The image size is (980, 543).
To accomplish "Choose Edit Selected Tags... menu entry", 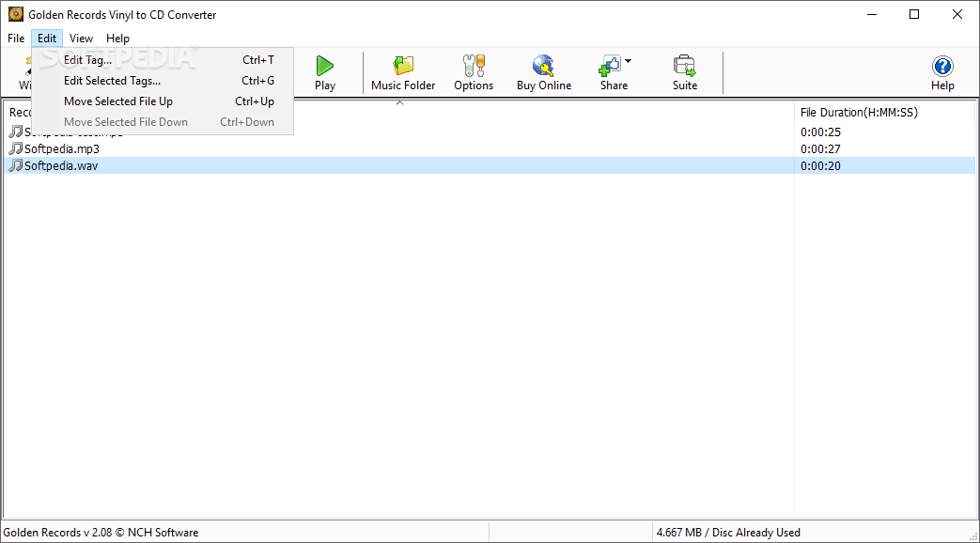I will 163,81.
